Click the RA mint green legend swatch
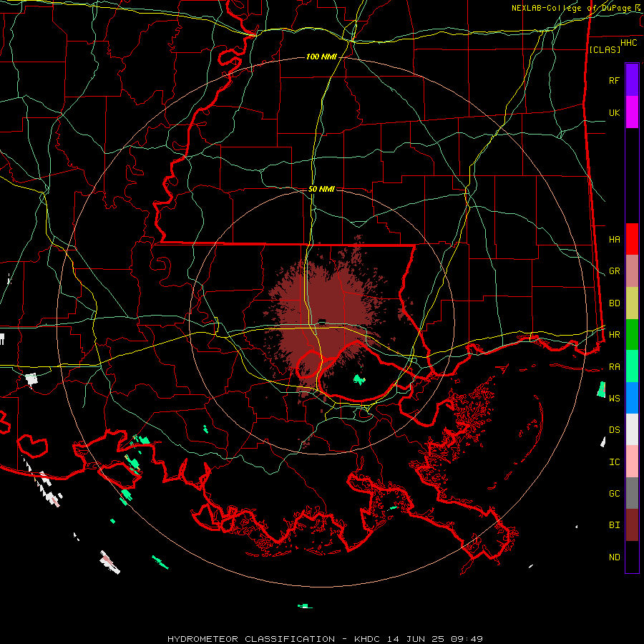The image size is (644, 644). (x=632, y=366)
